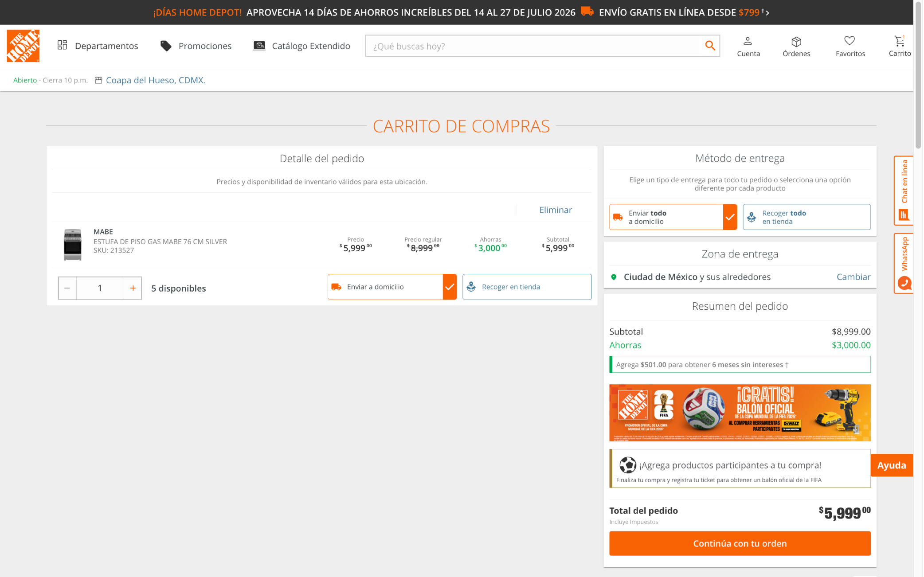The image size is (924, 577).
Task: Open Favoritos heart icon
Action: [850, 46]
